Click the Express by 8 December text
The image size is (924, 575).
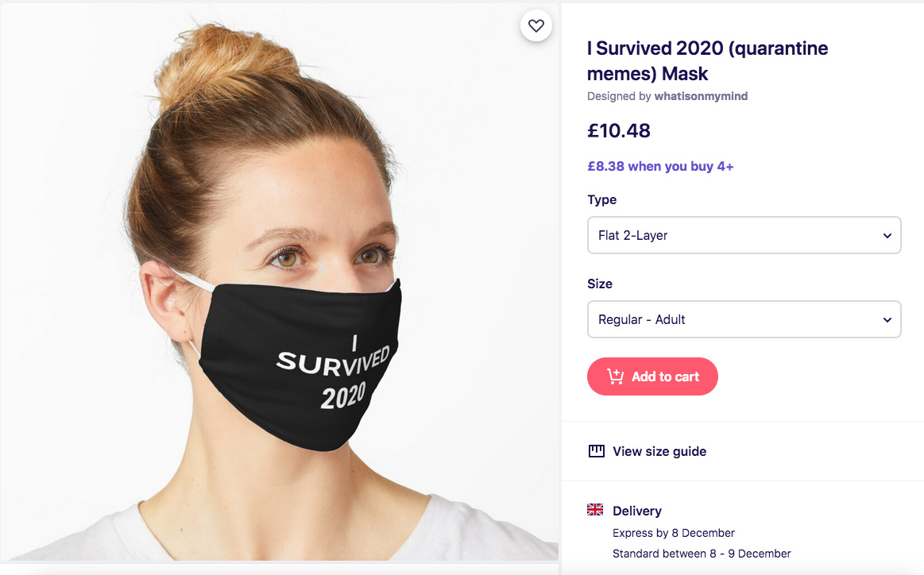674,533
